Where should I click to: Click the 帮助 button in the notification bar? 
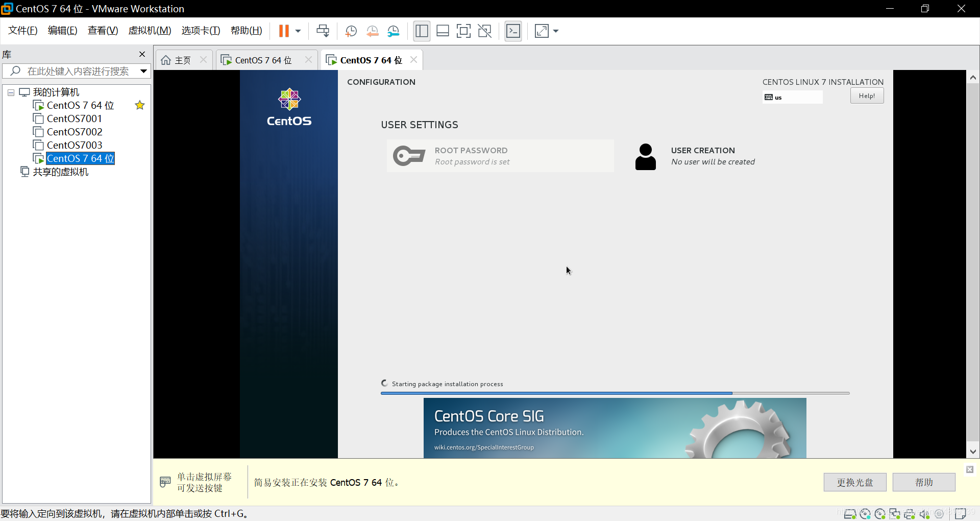click(x=924, y=482)
